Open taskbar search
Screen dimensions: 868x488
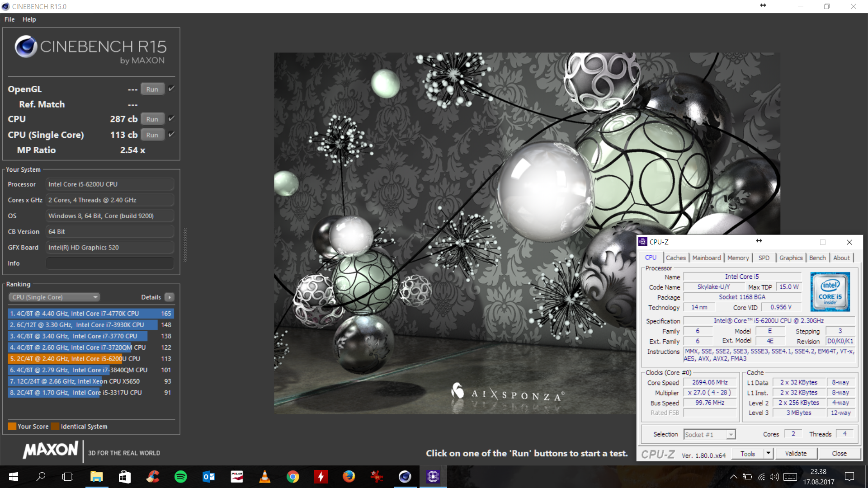click(41, 476)
